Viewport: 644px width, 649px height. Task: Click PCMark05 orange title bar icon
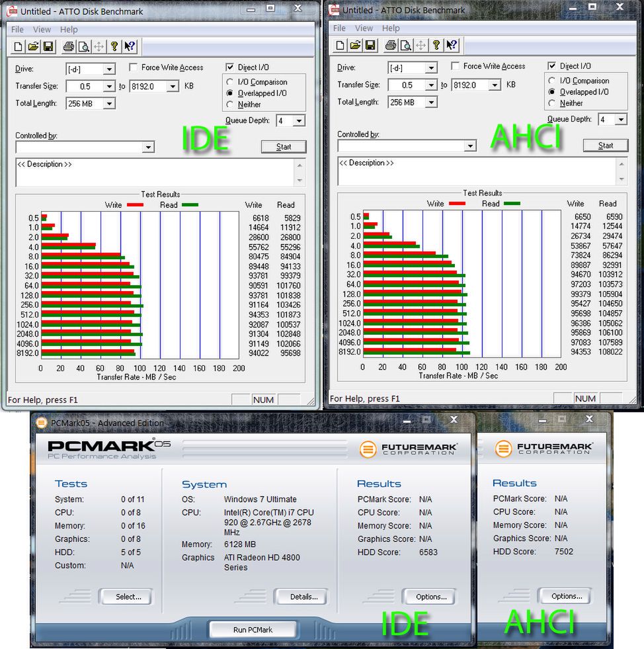(x=41, y=423)
